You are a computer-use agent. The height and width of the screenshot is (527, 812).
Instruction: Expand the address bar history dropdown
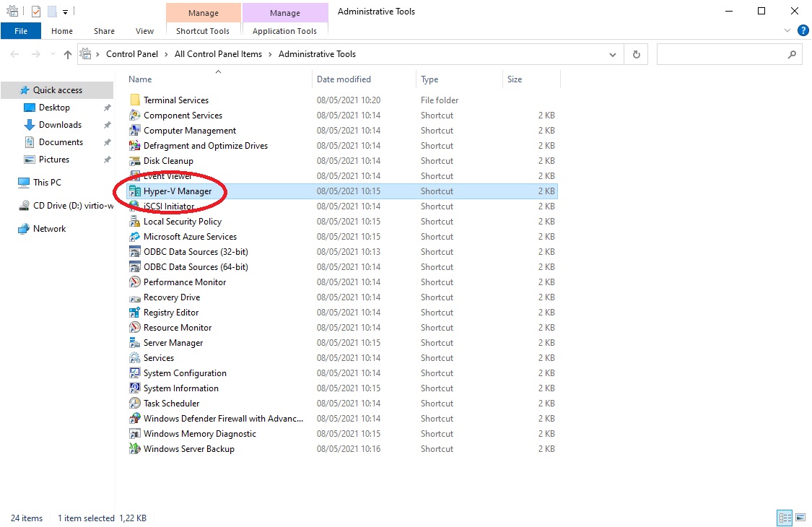[x=613, y=54]
